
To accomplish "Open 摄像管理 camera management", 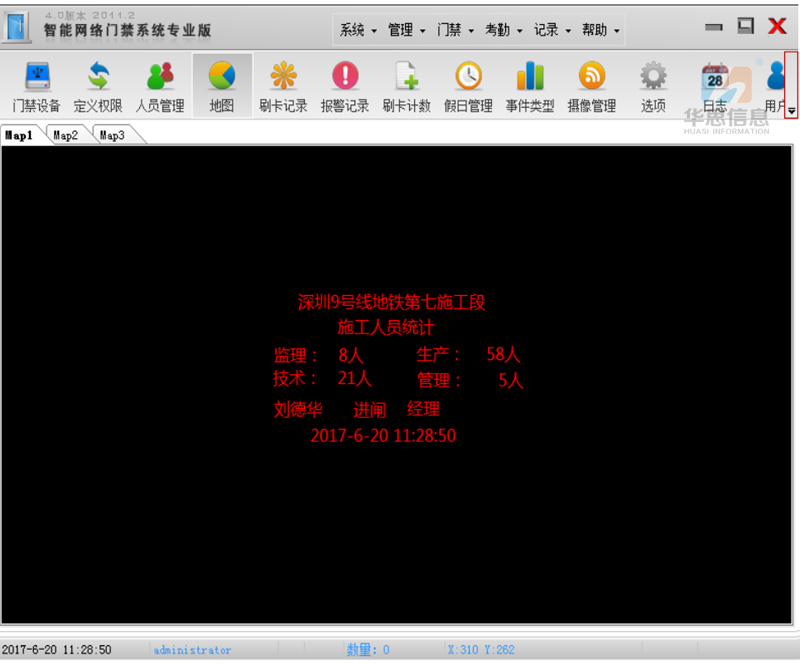I will [592, 85].
